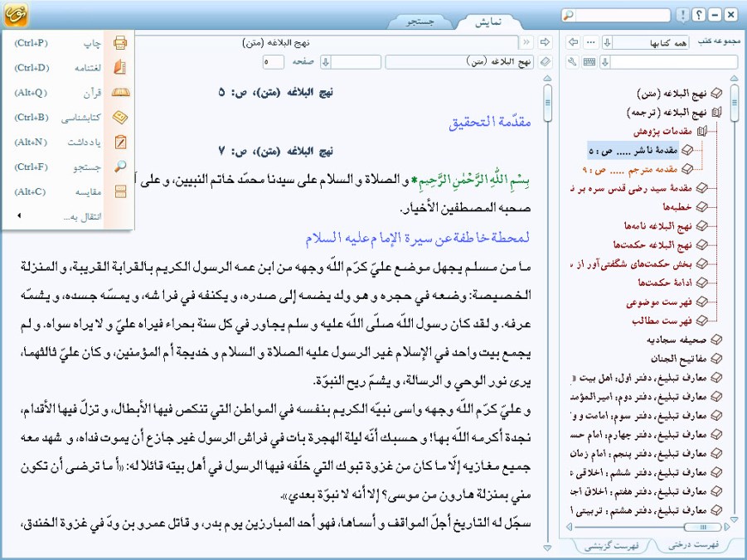Open خطبه‌ها in the tree
Viewport: 747px width, 560px height.
tap(677, 206)
